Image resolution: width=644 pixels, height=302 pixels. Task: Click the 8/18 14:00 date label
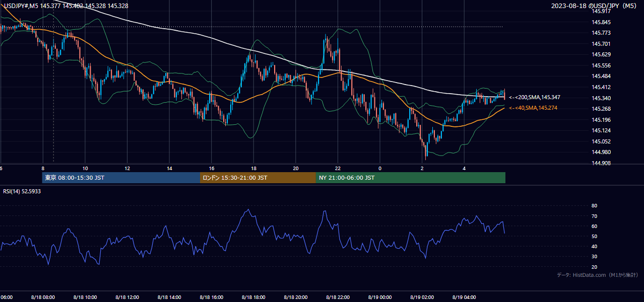(169, 297)
